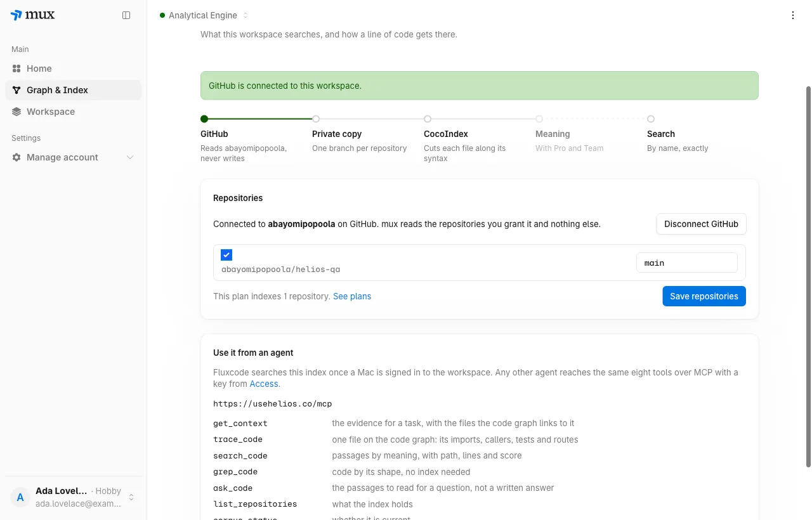Viewport: 812px width, 520px height.
Task: Click the green workspace status dot
Action: (x=162, y=15)
